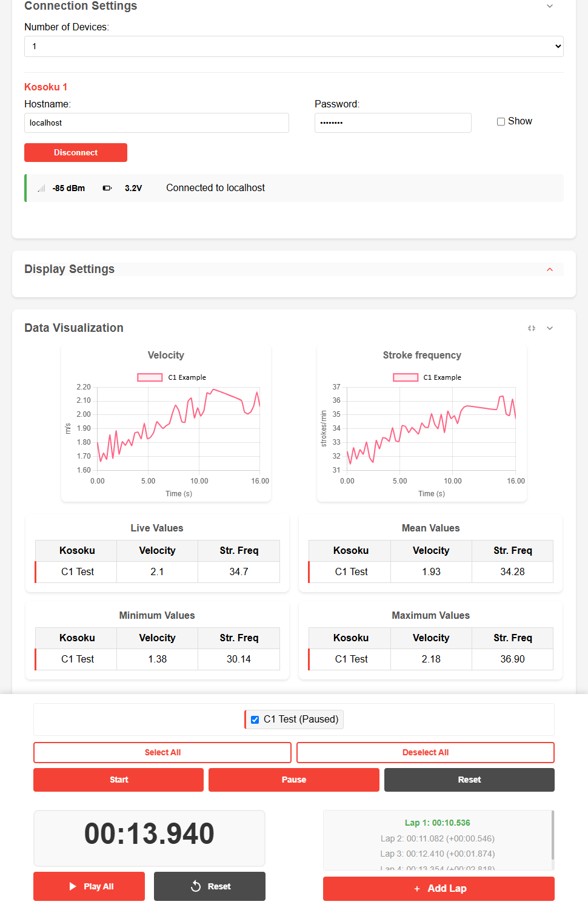Image resolution: width=588 pixels, height=910 pixels.
Task: Click the signal strength icon beside -85 dBm
Action: click(41, 189)
